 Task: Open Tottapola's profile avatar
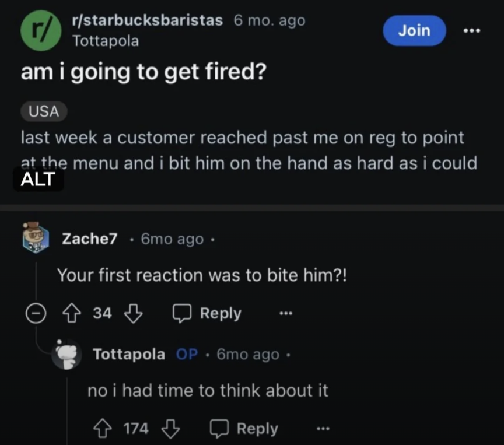tap(67, 353)
